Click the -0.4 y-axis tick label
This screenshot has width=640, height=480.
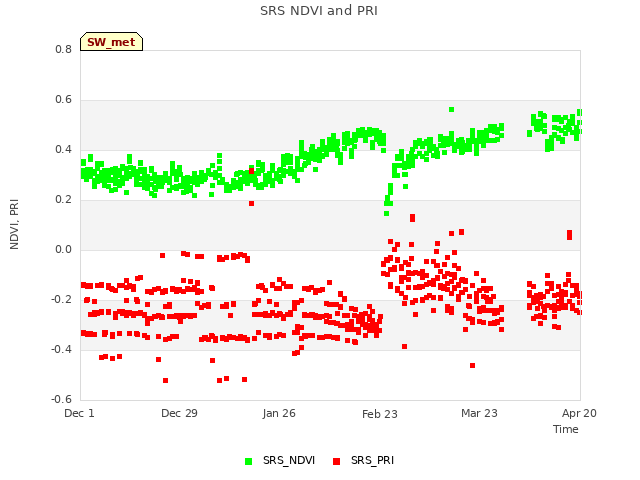click(x=61, y=349)
